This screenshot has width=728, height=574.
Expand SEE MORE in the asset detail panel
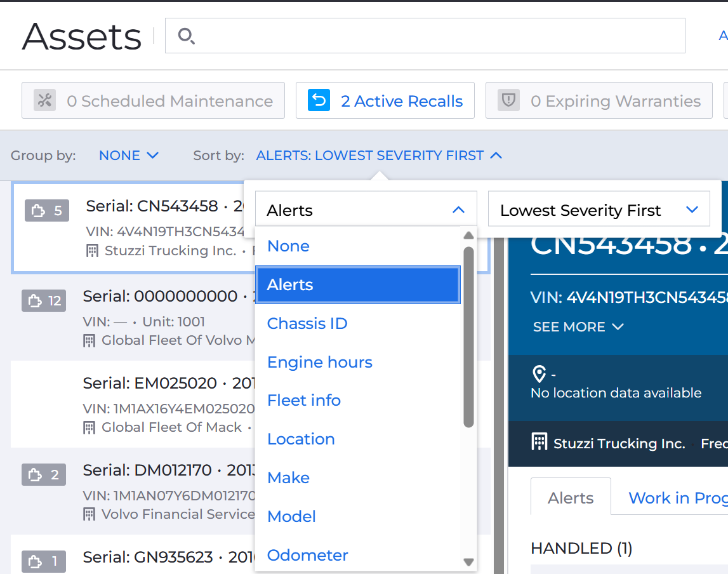pos(578,327)
